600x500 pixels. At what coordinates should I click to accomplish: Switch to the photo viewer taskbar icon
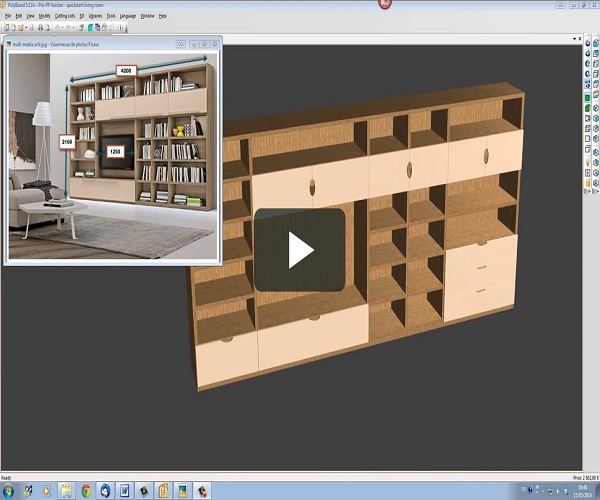click(183, 491)
